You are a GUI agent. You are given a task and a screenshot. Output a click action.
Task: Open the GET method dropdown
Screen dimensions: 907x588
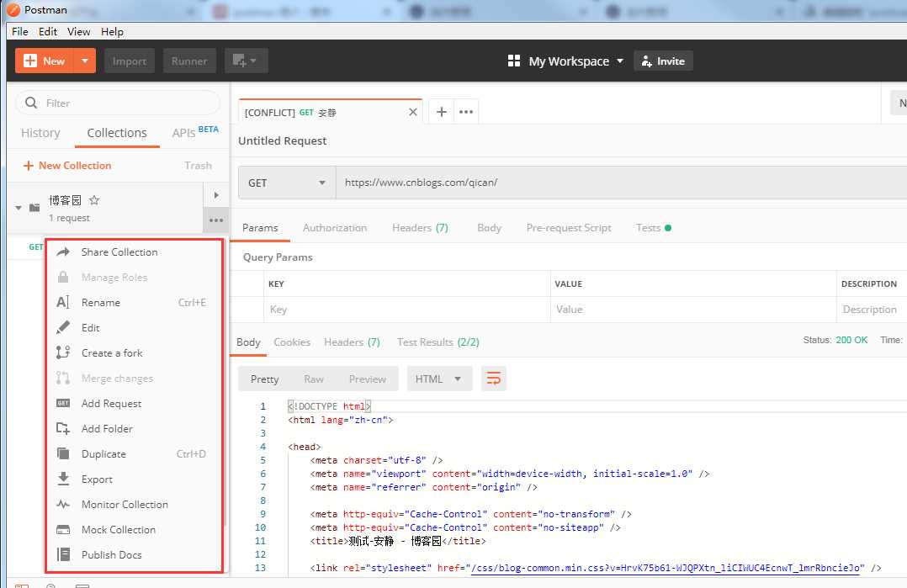(287, 183)
